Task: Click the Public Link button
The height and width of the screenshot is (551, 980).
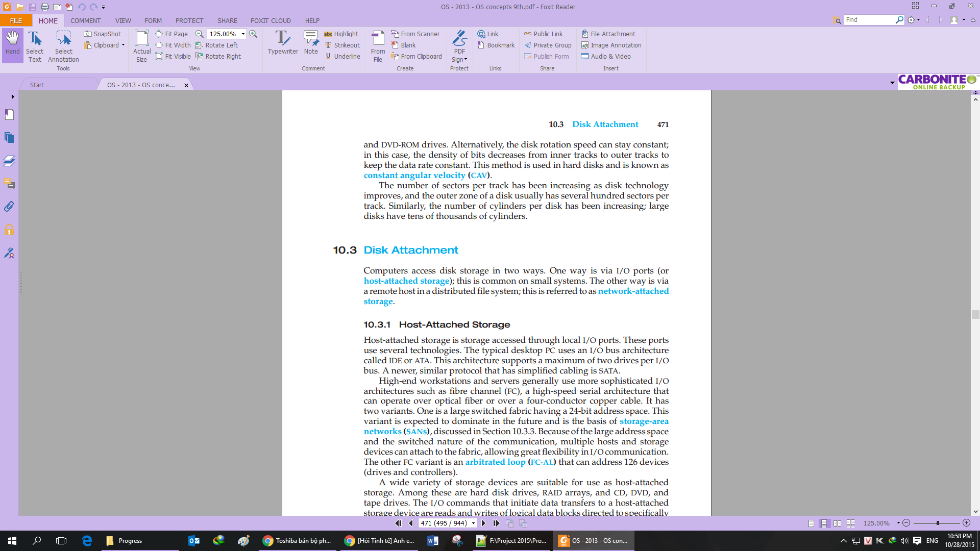Action: coord(543,34)
